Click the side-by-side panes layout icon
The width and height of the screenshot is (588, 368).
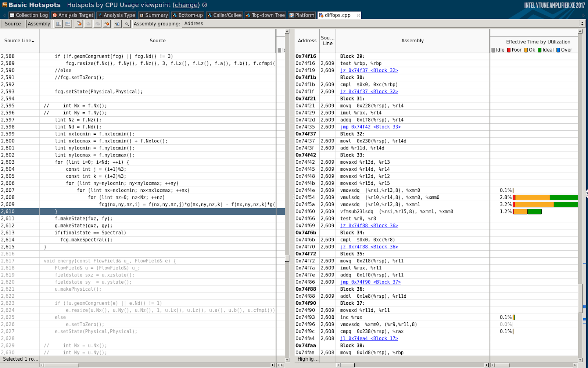58,24
